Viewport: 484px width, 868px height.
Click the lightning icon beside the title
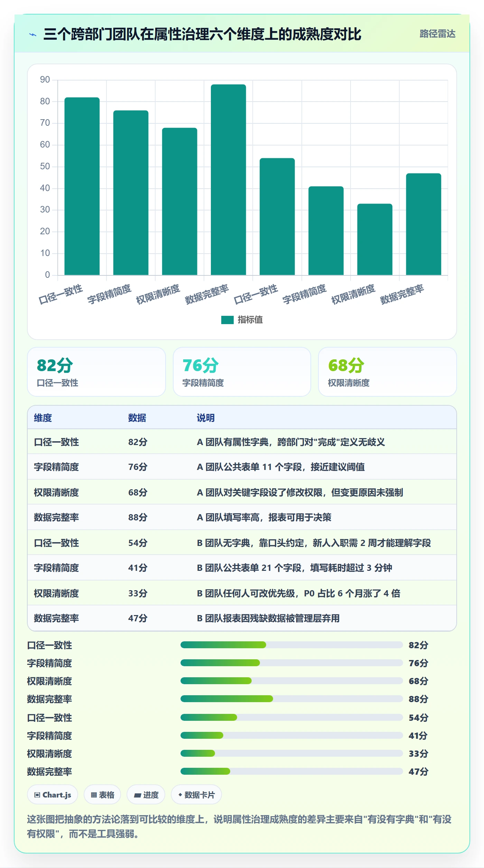pyautogui.click(x=33, y=35)
